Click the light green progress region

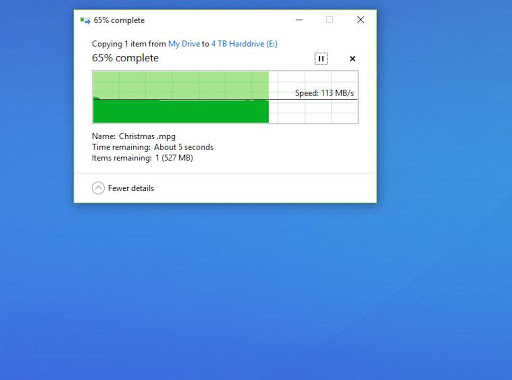coord(181,85)
